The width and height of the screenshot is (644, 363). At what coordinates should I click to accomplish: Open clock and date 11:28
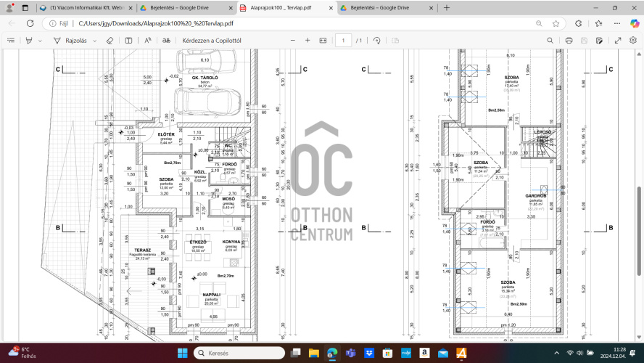tap(614, 353)
